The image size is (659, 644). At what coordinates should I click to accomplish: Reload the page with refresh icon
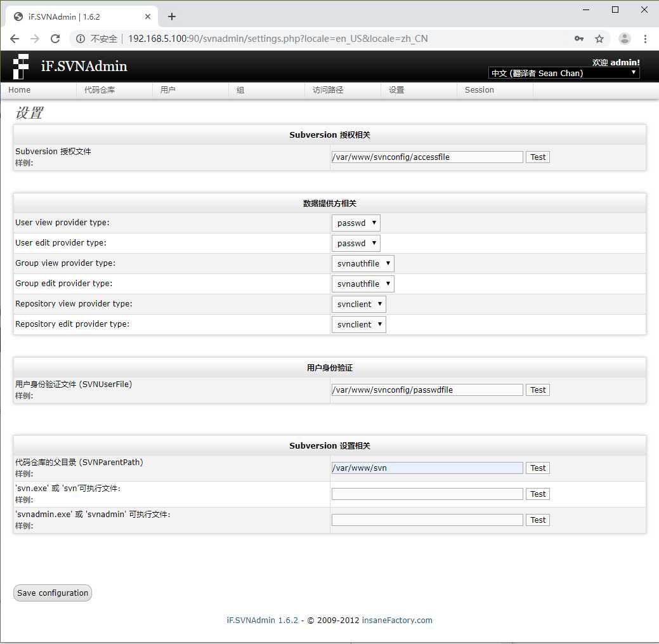point(55,39)
